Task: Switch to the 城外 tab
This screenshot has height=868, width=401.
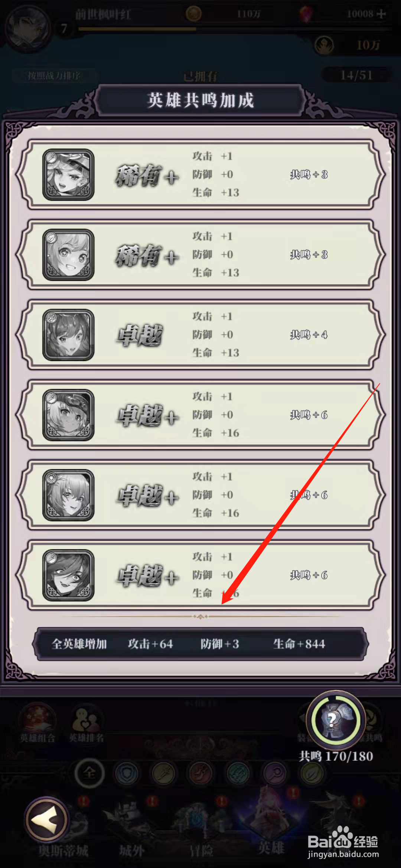Action: tap(131, 849)
